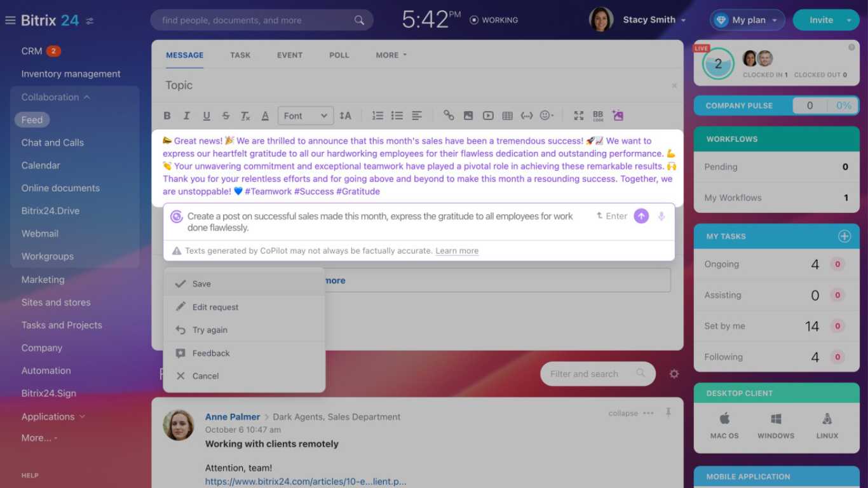This screenshot has height=488, width=868.
Task: Download the Mac OS desktop client
Action: [x=724, y=426]
